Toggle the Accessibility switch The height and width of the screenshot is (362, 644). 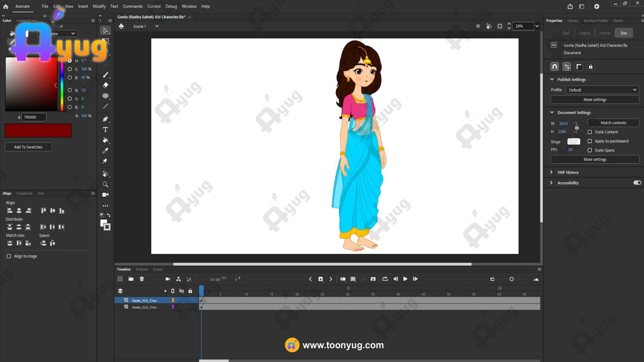point(637,183)
